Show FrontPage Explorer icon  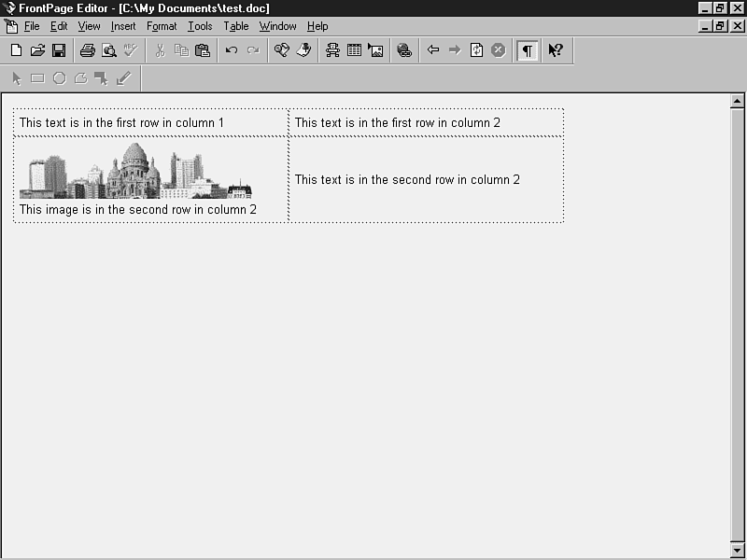point(282,50)
